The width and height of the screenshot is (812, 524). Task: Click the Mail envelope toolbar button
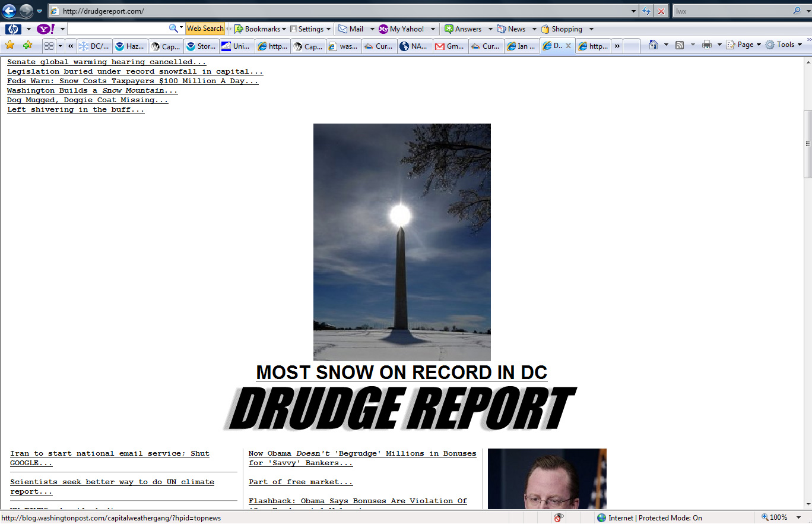pyautogui.click(x=351, y=29)
